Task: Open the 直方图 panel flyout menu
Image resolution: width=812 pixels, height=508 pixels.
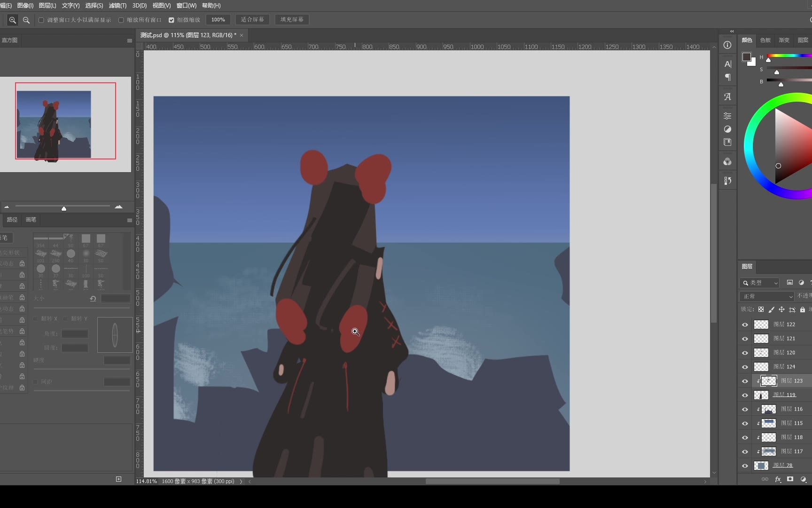Action: (x=129, y=40)
